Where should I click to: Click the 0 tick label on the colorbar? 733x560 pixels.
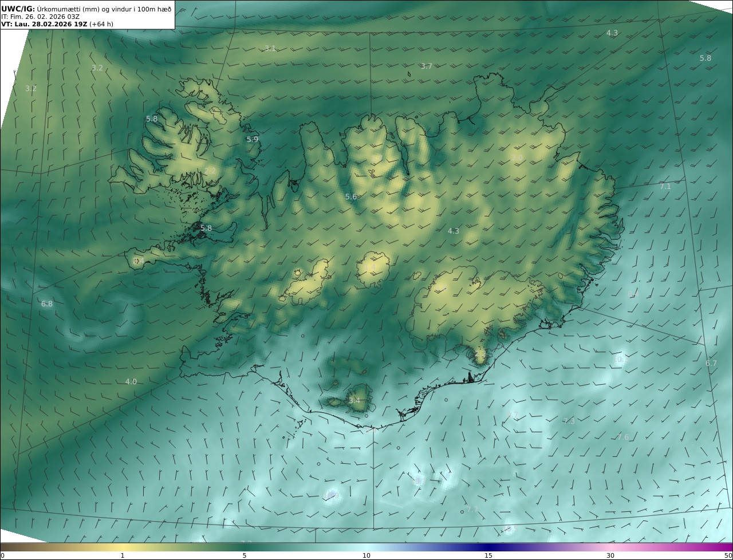(x=2, y=555)
